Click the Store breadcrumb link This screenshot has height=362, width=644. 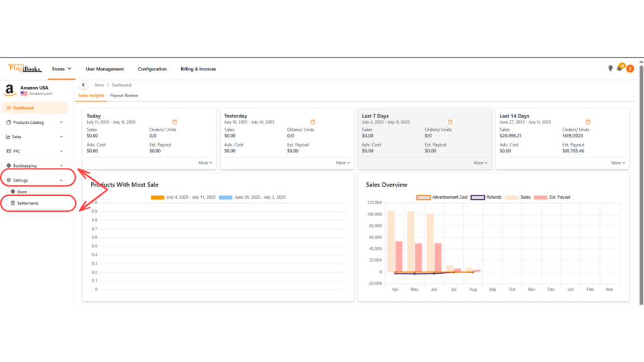99,85
